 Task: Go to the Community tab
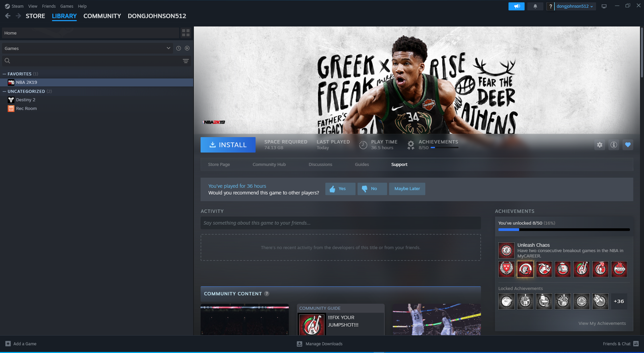point(102,16)
